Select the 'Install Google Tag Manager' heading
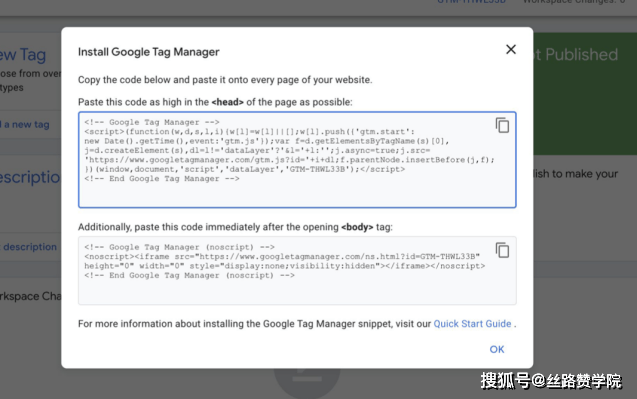The height and width of the screenshot is (399, 637). tap(149, 52)
